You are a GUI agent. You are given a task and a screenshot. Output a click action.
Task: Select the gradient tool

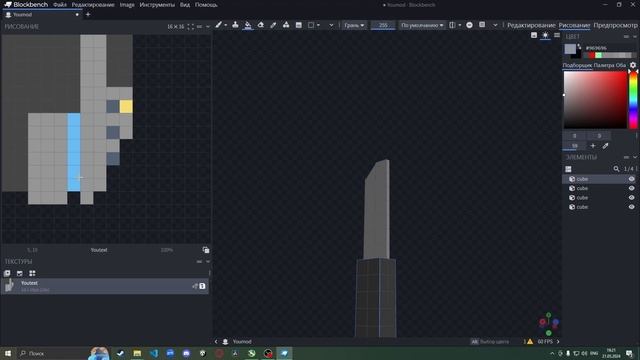tap(299, 25)
